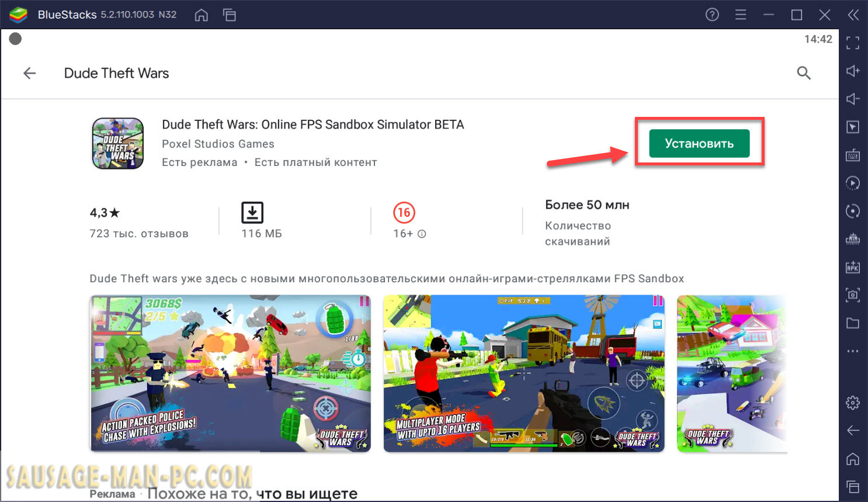Image resolution: width=868 pixels, height=502 pixels.
Task: Show more sidebar options via three dots
Action: [x=853, y=351]
